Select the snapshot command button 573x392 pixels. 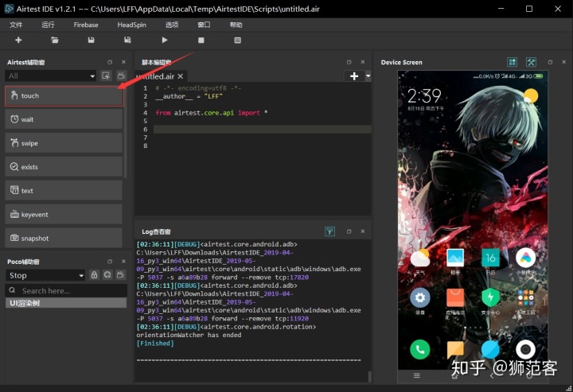[64, 238]
